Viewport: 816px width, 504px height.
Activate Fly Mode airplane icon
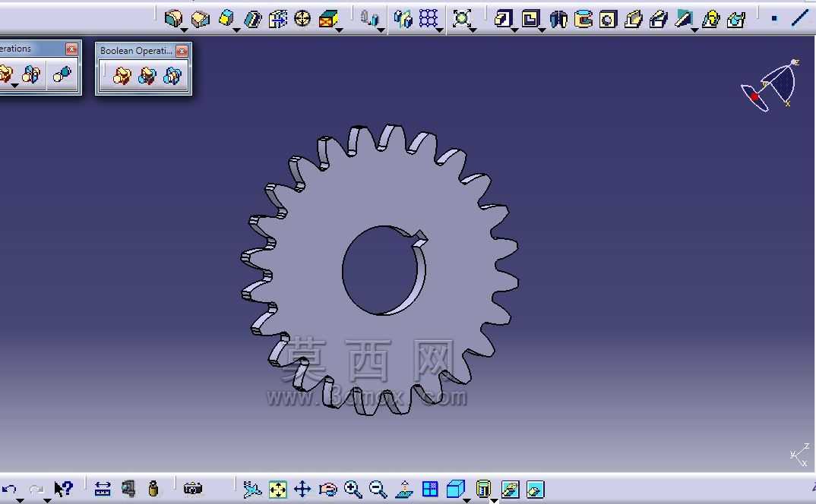coord(252,489)
